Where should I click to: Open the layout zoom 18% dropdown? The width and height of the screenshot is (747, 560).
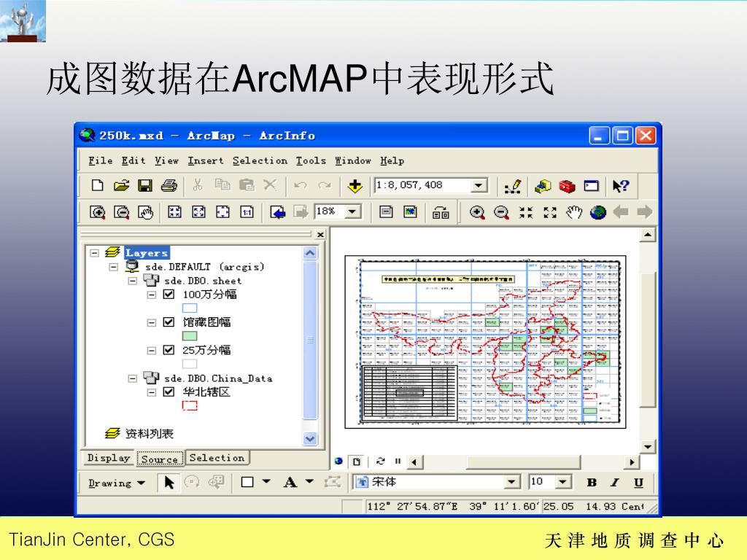(352, 211)
